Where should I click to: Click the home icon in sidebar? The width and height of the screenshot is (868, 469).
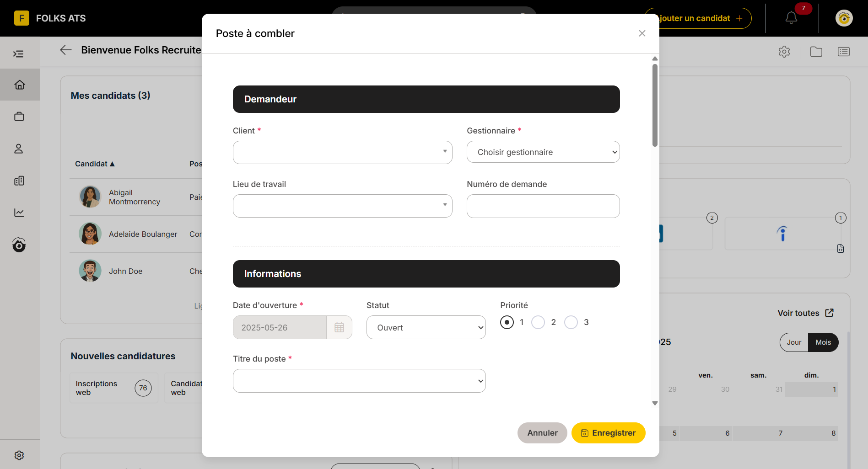click(x=19, y=85)
